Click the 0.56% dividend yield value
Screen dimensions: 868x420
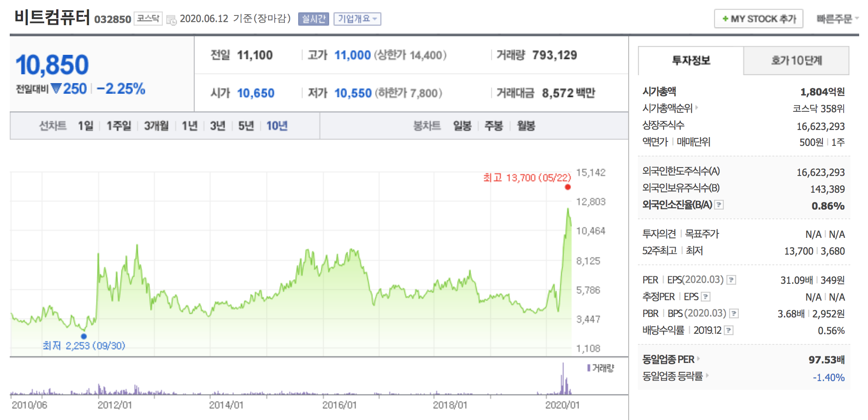pyautogui.click(x=831, y=331)
